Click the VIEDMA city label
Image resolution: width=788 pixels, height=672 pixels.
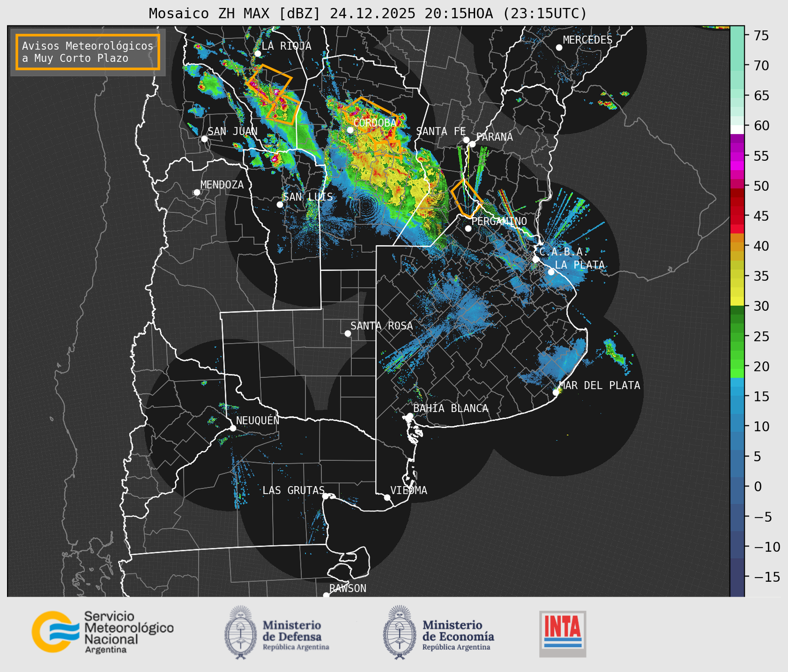pos(409,490)
